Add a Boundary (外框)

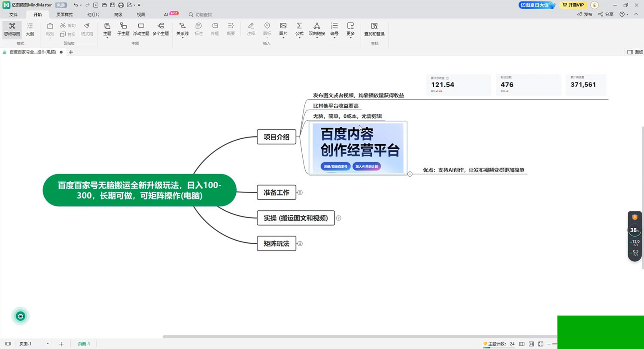(x=215, y=29)
